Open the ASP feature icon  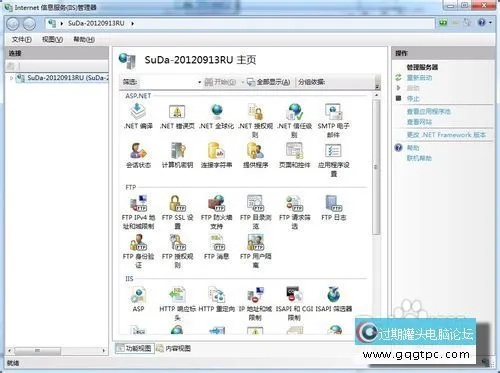click(138, 299)
